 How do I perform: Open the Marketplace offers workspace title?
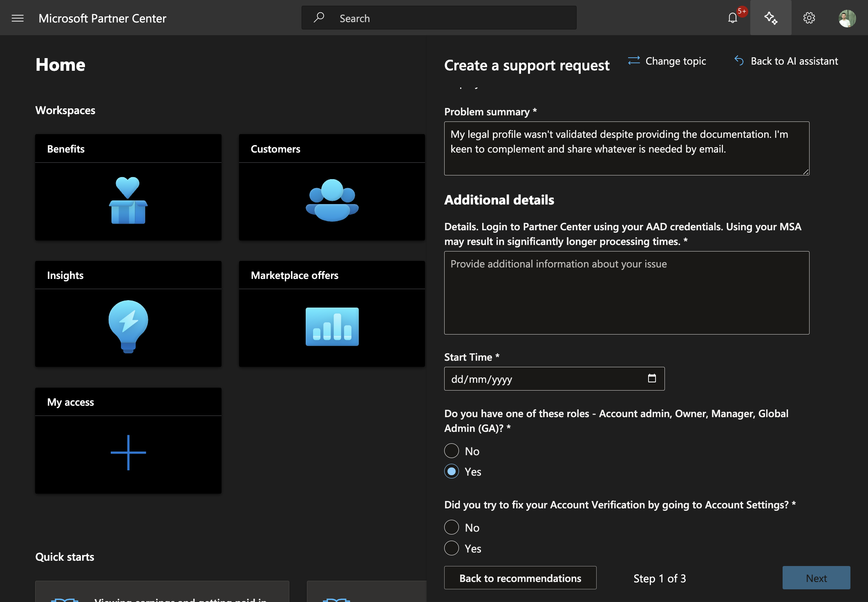pos(295,275)
